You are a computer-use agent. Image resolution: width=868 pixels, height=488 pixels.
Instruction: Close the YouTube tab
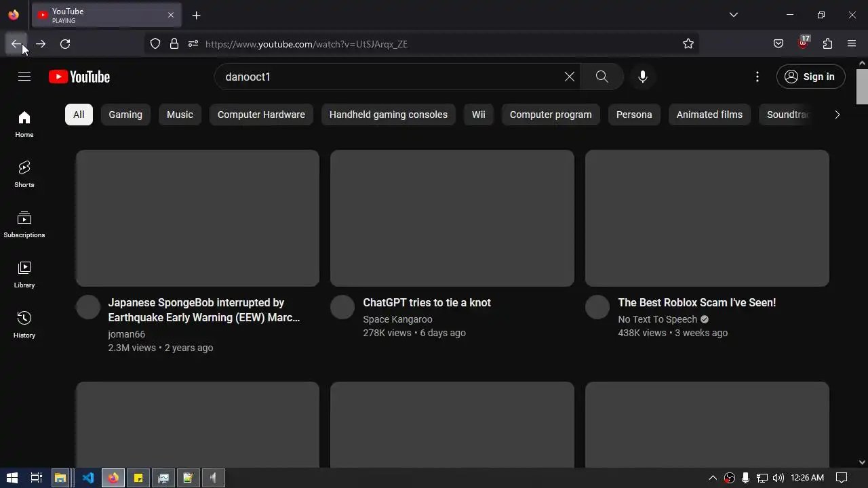171,15
